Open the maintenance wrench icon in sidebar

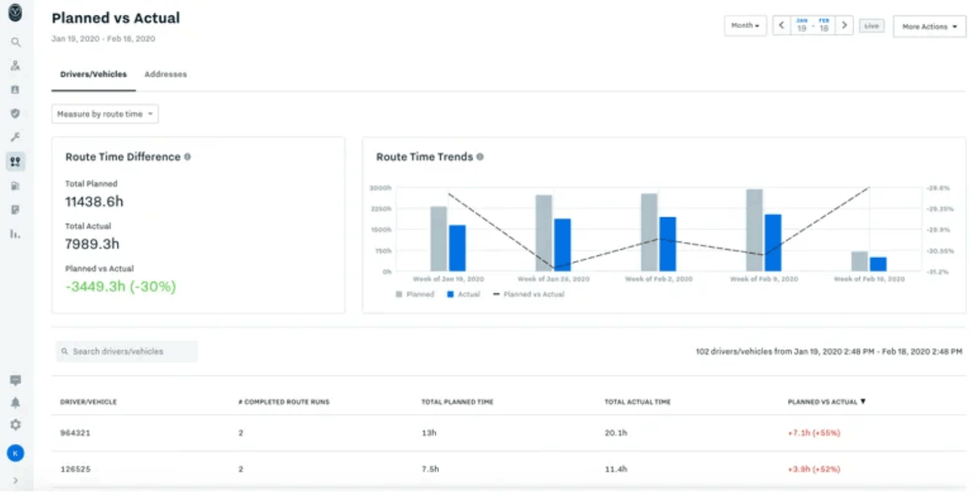point(16,137)
